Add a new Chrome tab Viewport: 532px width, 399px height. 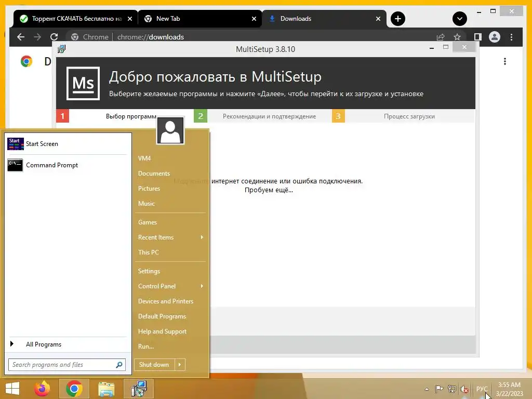[x=398, y=19]
